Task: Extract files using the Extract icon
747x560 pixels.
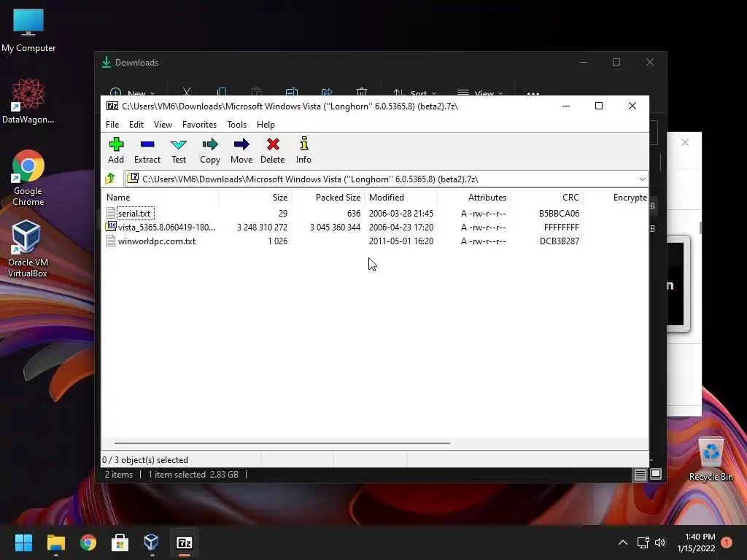Action: point(147,150)
